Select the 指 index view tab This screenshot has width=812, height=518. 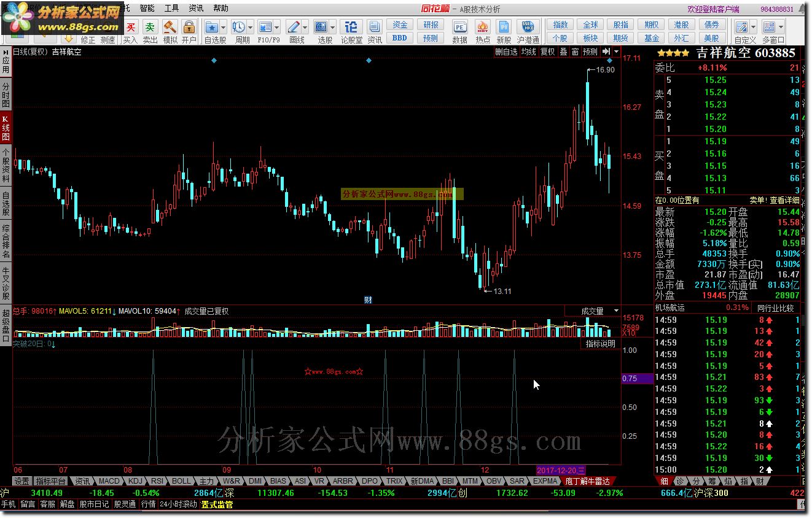(x=744, y=481)
